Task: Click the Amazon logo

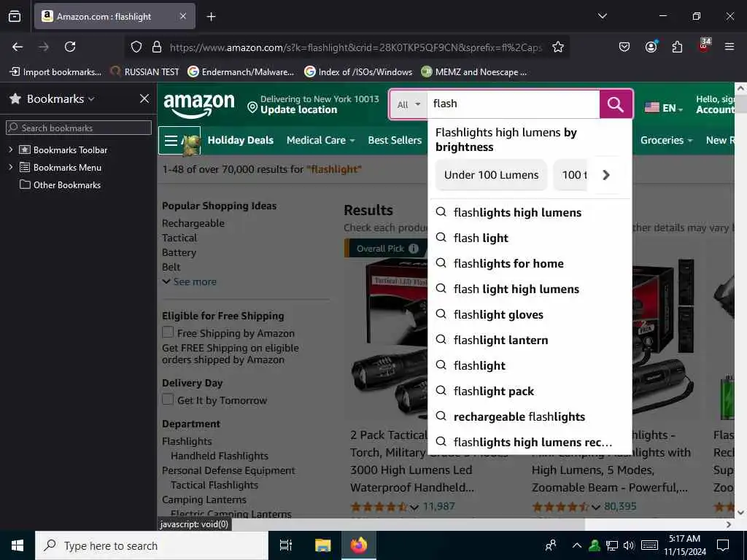Action: (x=199, y=105)
